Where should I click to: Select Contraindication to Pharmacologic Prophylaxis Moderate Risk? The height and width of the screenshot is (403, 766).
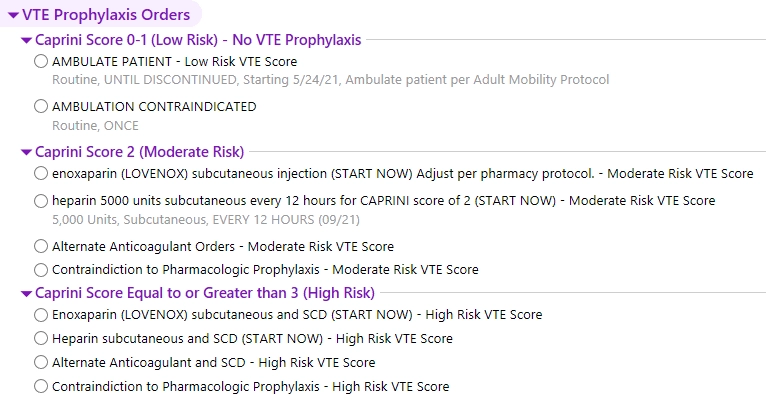(x=40, y=269)
